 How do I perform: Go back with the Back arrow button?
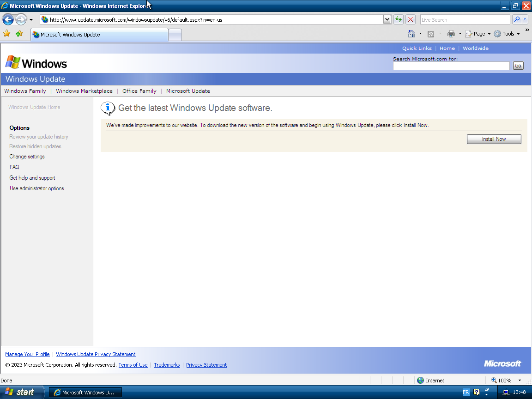tap(8, 20)
